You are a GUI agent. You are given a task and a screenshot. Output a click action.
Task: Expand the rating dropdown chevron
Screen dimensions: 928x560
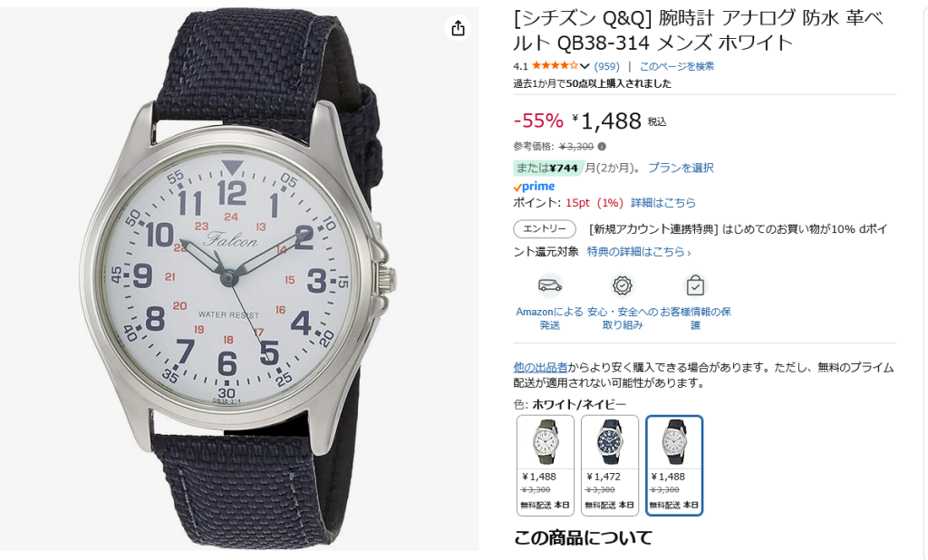585,66
